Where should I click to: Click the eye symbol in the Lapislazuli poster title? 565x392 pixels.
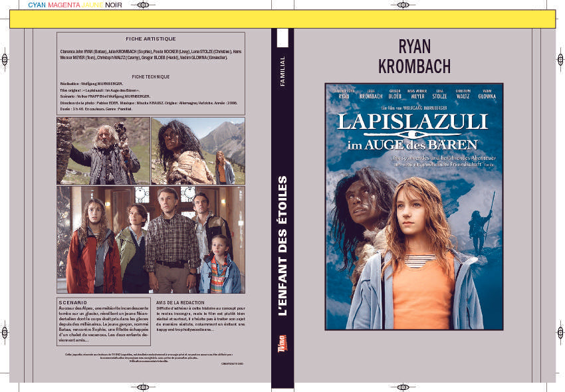click(412, 133)
